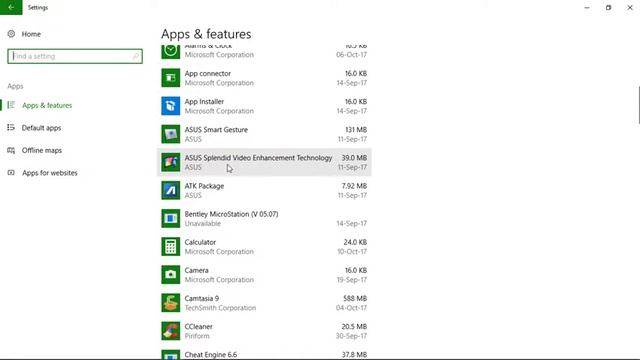Click the ATK Package icon
The height and width of the screenshot is (360, 640).
click(171, 190)
